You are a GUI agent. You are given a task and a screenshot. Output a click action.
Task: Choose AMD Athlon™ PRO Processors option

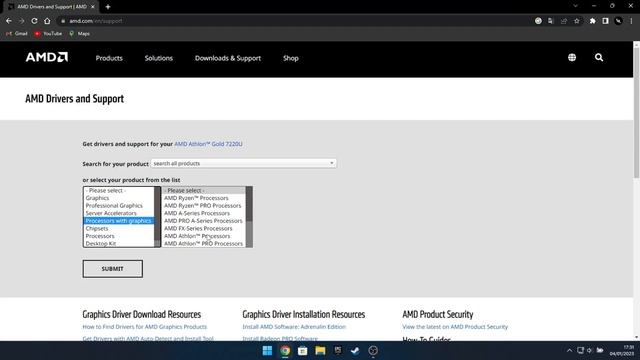click(x=204, y=243)
